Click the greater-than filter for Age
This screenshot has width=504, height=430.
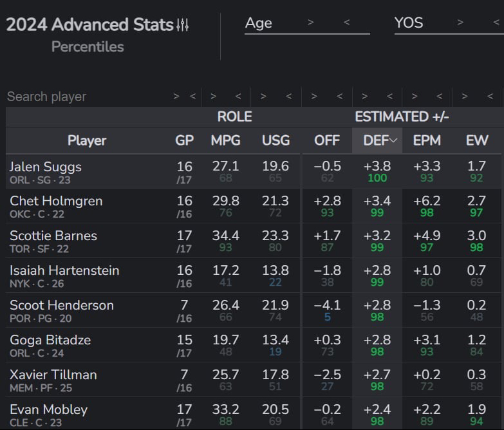[311, 23]
